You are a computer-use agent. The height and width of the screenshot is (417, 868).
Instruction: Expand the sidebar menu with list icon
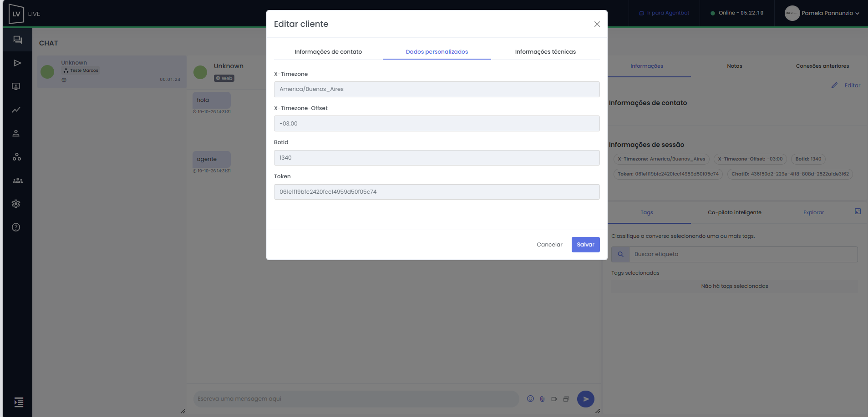[19, 402]
